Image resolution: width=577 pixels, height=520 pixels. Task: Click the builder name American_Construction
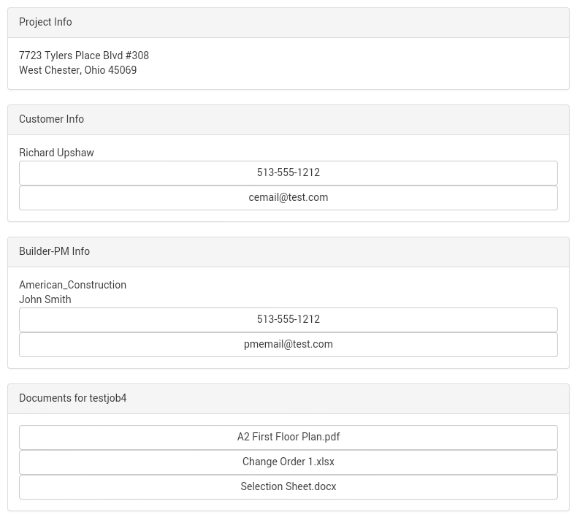click(x=73, y=285)
